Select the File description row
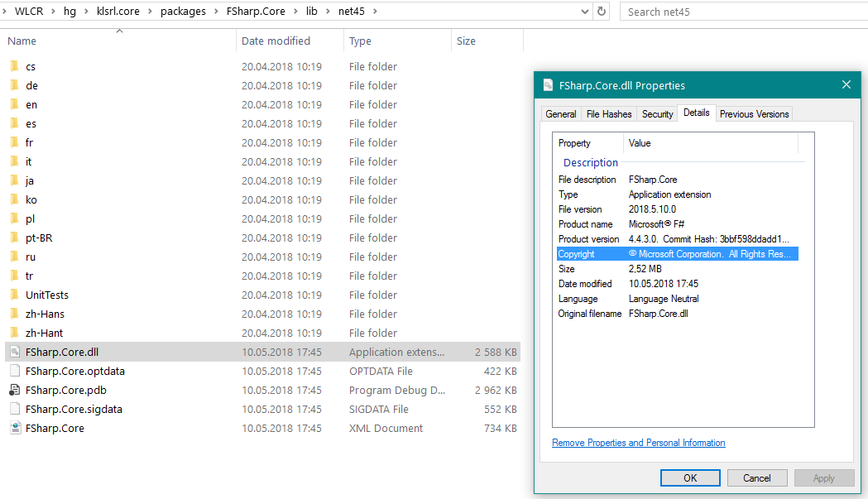Image resolution: width=868 pixels, height=499 pixels. (x=678, y=180)
